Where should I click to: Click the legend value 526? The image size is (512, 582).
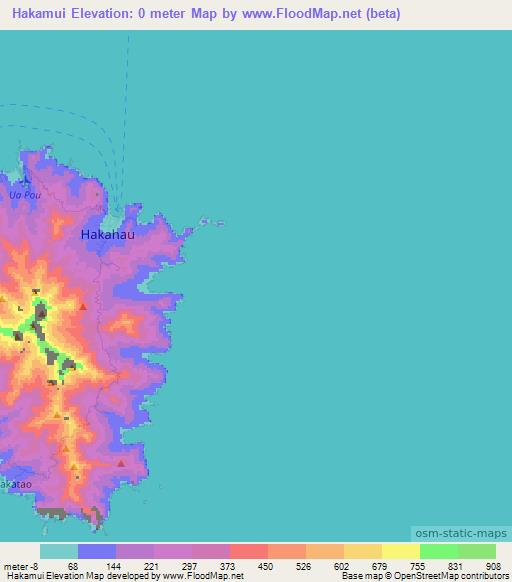(303, 567)
